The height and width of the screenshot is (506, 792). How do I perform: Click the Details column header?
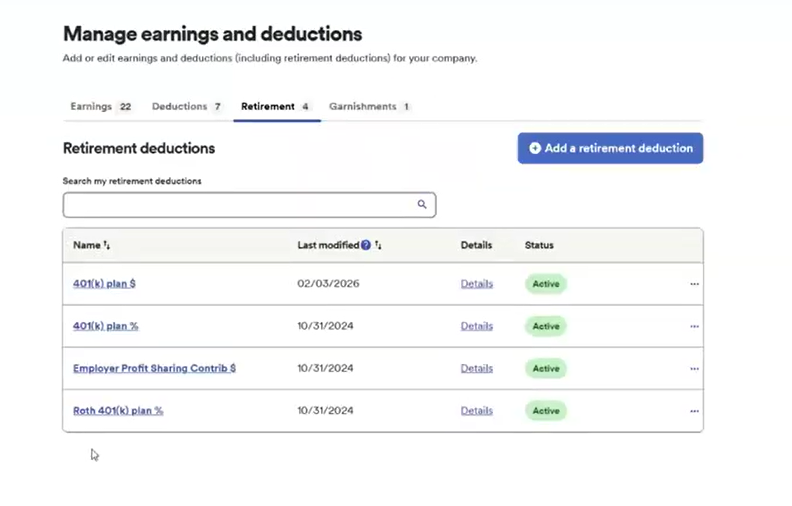click(x=476, y=245)
